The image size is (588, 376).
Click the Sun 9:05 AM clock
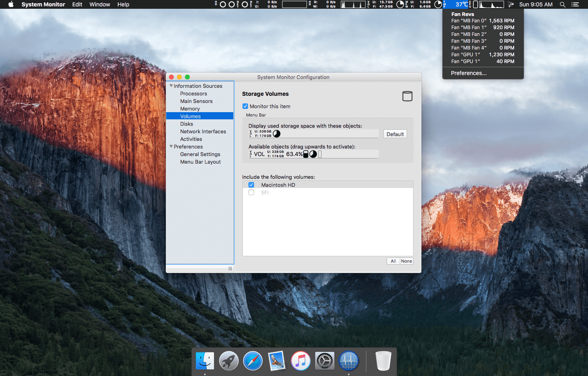pos(536,4)
